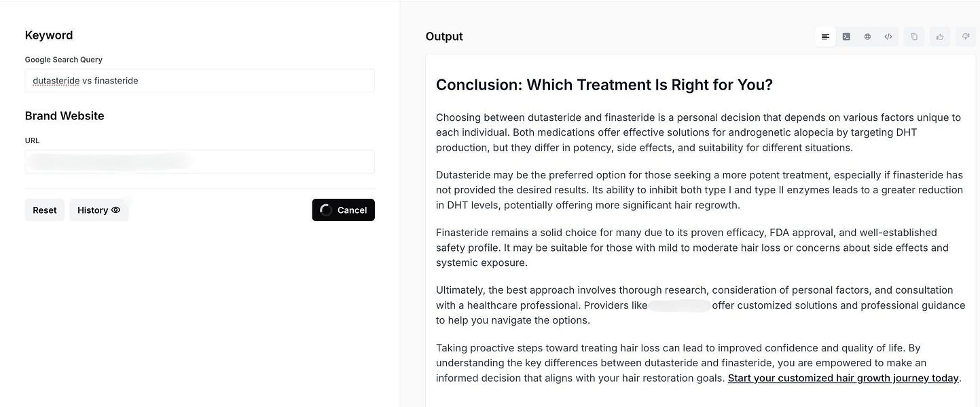Click the loading spinner in Cancel button
Image resolution: width=980 pixels, height=407 pixels.
click(326, 210)
